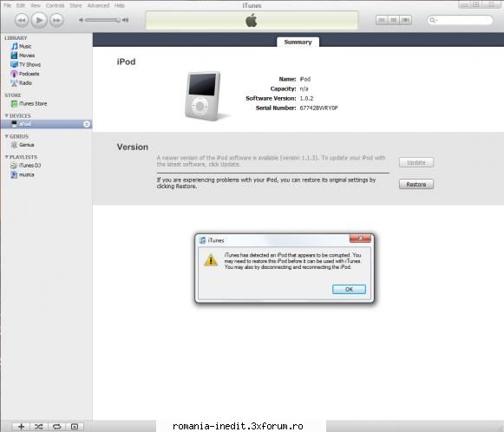Switch to the Summary tab
Screen dimensions: 504x432
[x=298, y=43]
